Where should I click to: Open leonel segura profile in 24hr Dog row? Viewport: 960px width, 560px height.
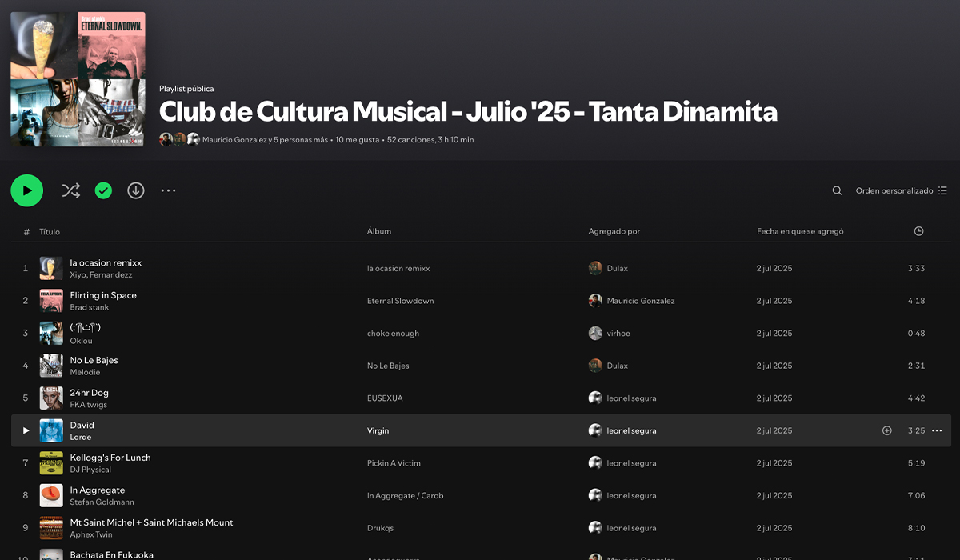(632, 398)
